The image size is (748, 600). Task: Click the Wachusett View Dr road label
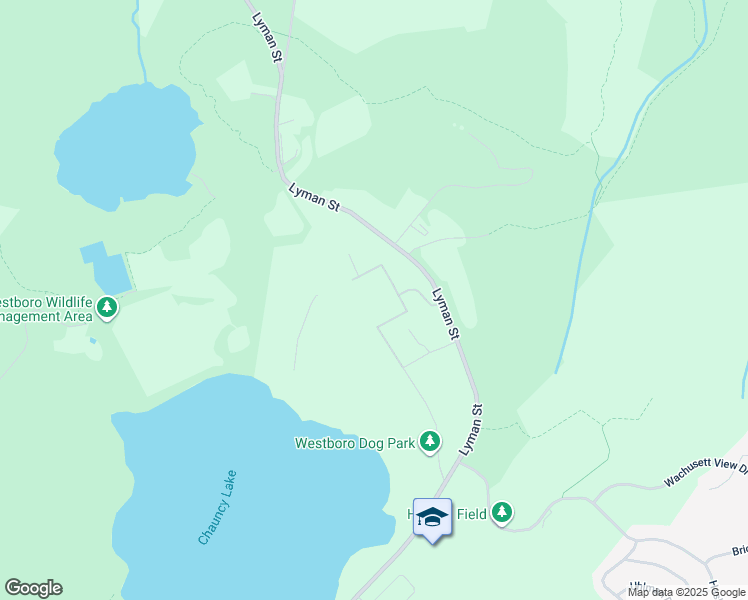coord(705,472)
